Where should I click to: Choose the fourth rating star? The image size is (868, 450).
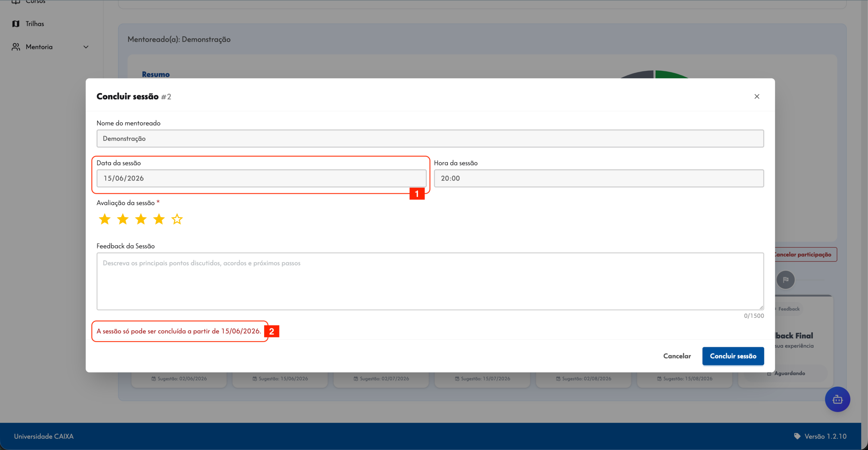pos(159,219)
